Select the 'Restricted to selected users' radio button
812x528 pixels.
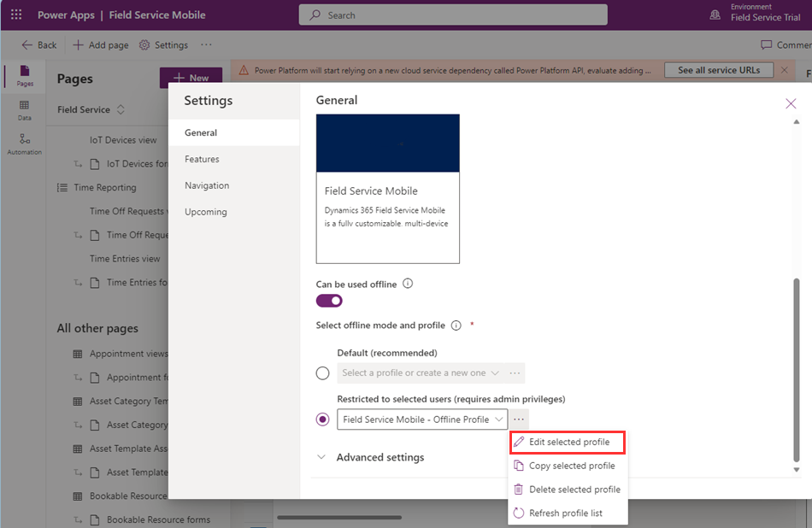tap(322, 420)
